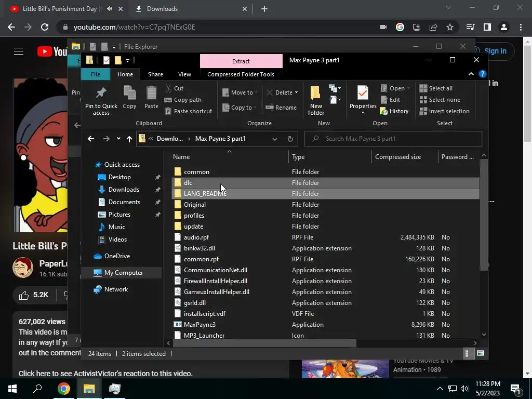Go up one folder level

129,139
